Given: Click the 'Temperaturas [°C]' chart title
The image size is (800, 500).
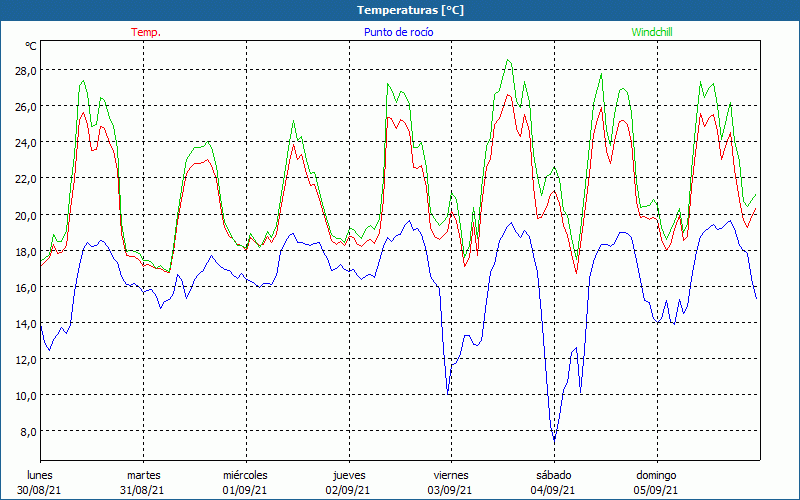Looking at the screenshot, I should click(410, 10).
